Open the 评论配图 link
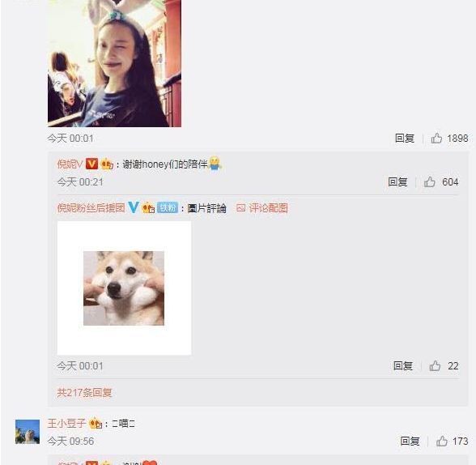476x465 pixels. [x=269, y=207]
